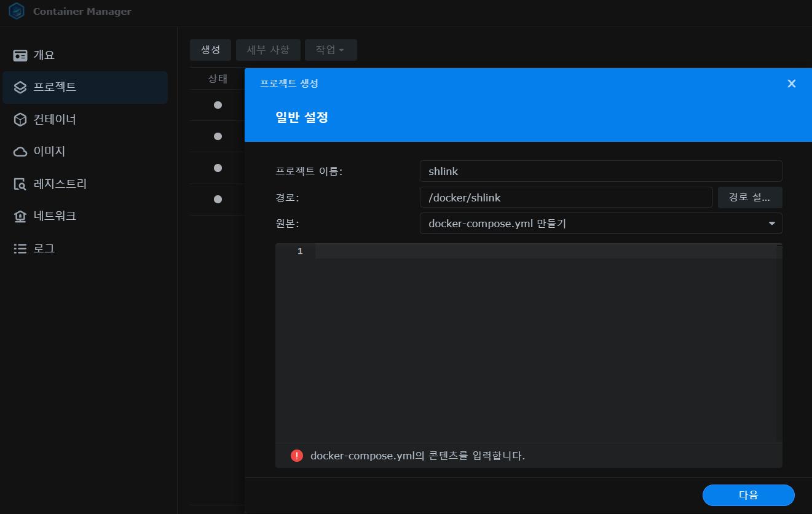812x514 pixels.
Task: Focus the 프로젝트 이름 field containing shlink
Action: (x=600, y=171)
